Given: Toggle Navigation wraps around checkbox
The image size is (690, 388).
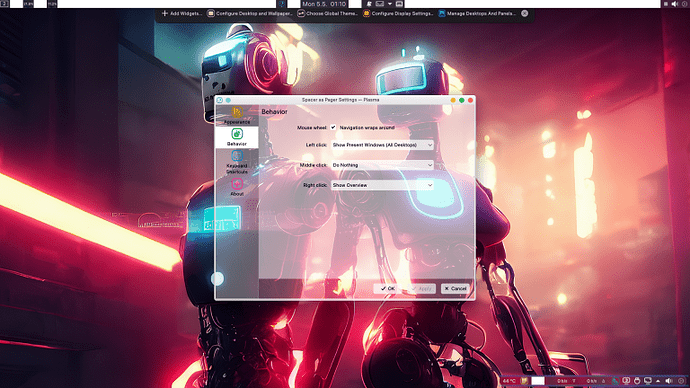Looking at the screenshot, I should tap(333, 128).
